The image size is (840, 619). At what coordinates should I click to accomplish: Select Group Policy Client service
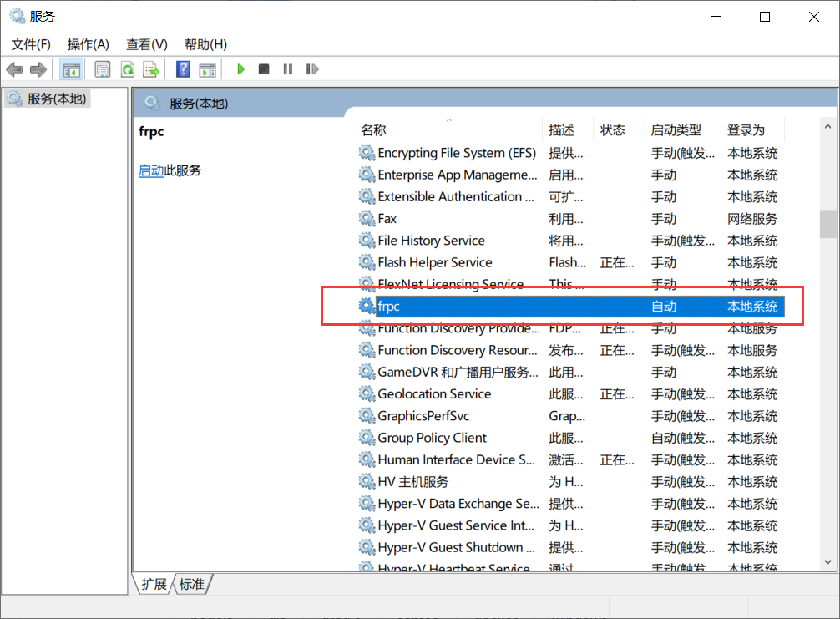(570, 438)
